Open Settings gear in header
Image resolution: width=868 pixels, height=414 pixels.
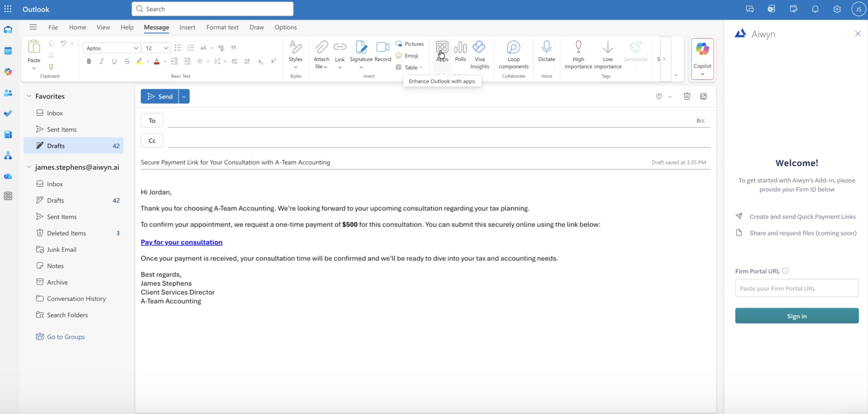coord(837,9)
